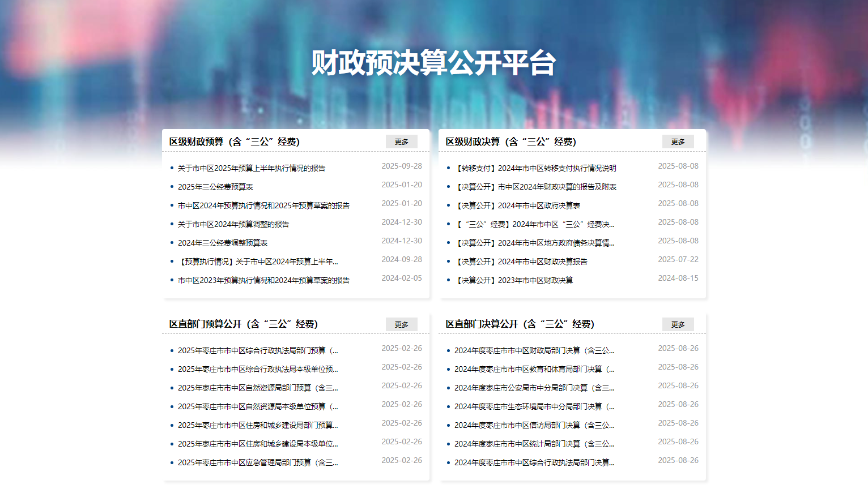Screen dimensions: 868x493
Task: 点击区级财政预算板块的更多按钮
Action: coord(402,142)
